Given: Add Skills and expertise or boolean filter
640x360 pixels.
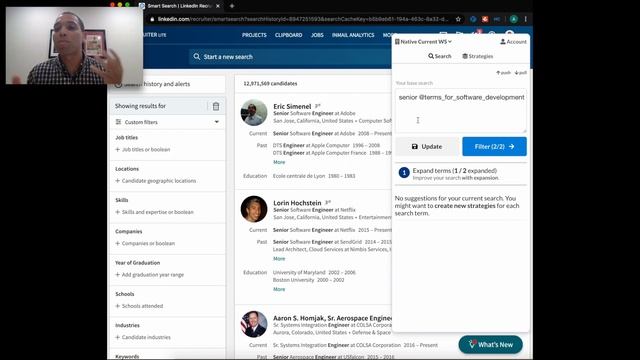Looking at the screenshot, I should click(x=154, y=212).
